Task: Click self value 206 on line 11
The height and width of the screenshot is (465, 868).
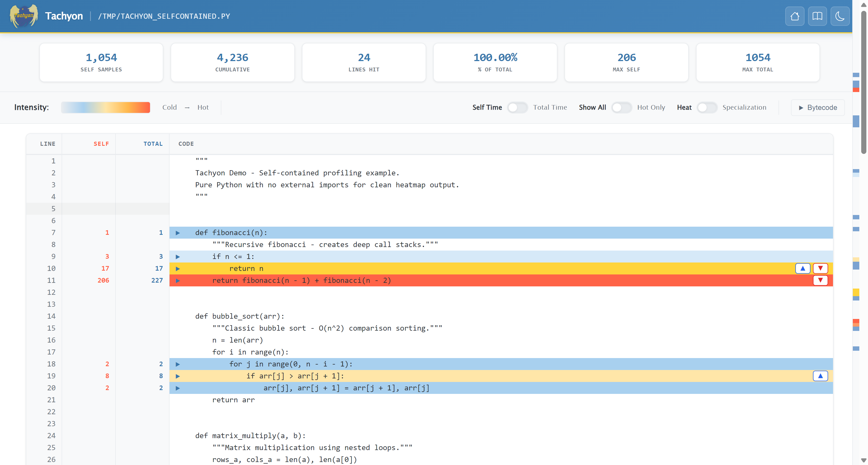Action: click(x=103, y=280)
